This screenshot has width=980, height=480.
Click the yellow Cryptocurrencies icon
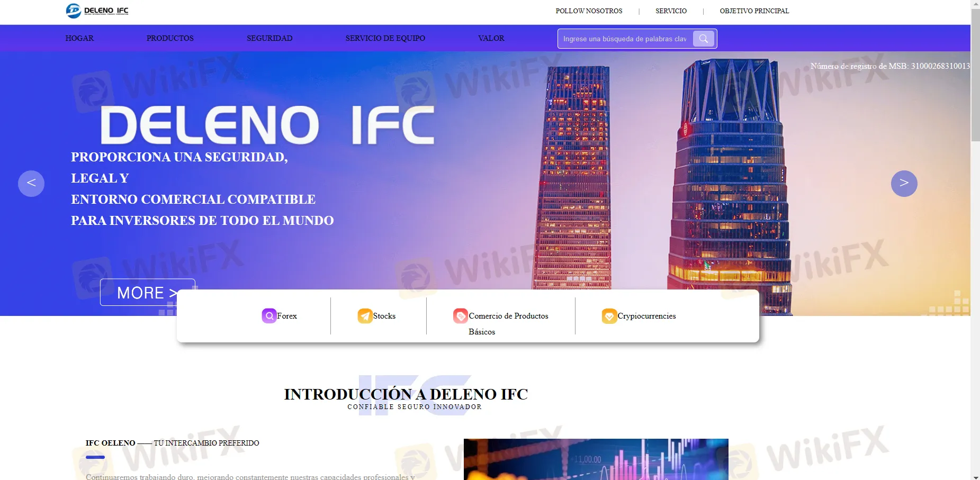(x=609, y=316)
